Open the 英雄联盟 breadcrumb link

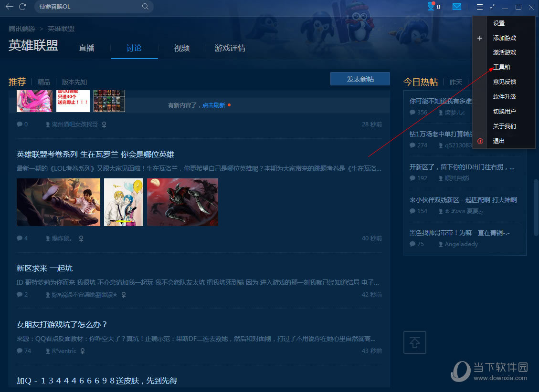pyautogui.click(x=61, y=29)
